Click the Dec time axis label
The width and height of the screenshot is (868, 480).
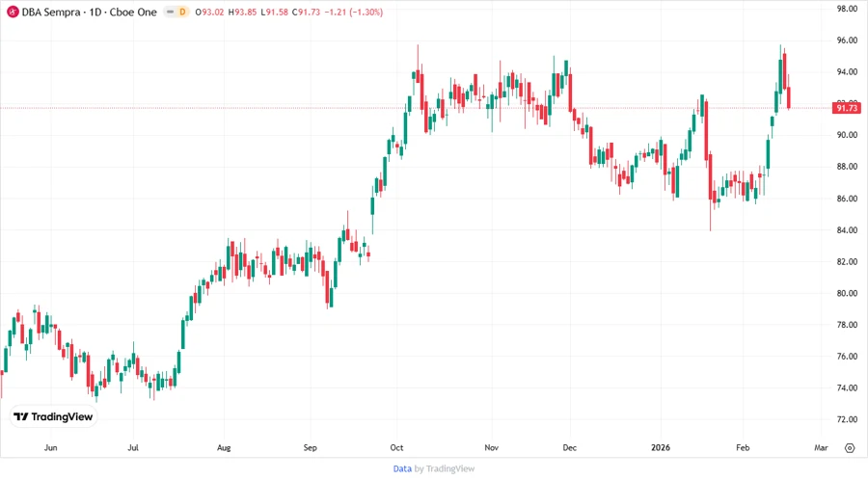570,447
